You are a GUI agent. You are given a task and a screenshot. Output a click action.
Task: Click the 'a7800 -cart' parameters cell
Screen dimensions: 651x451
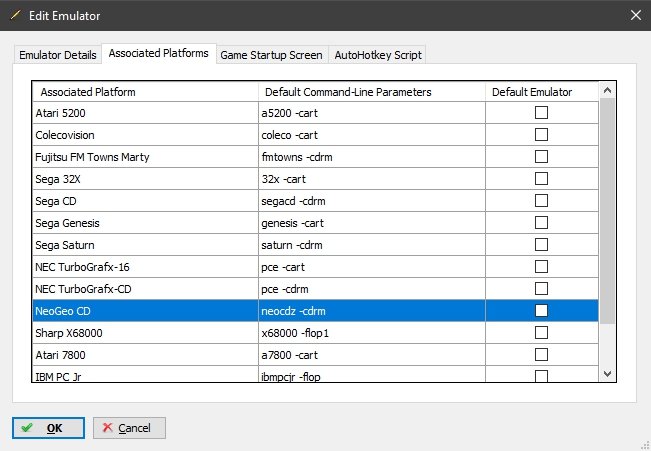click(x=372, y=355)
